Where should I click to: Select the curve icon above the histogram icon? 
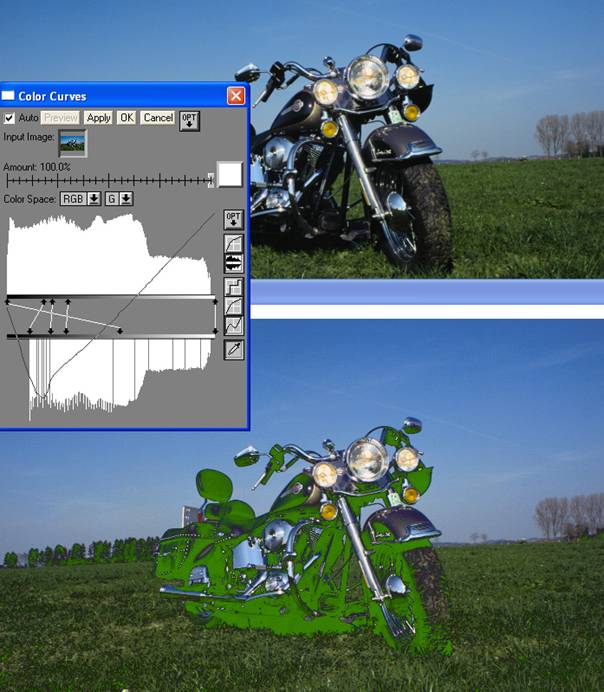233,243
